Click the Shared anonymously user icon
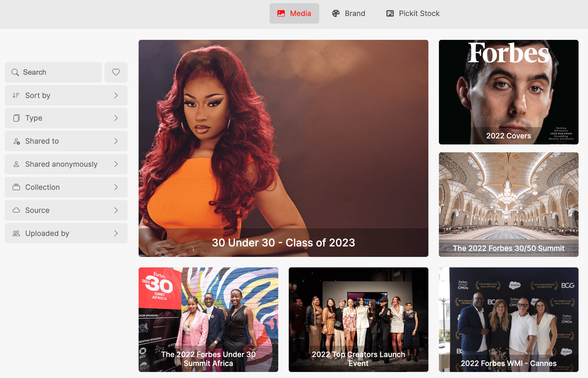Screen dimensions: 588x378 pos(16,164)
